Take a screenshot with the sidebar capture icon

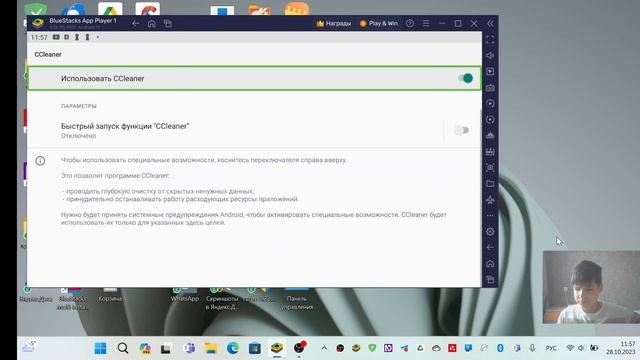click(490, 168)
